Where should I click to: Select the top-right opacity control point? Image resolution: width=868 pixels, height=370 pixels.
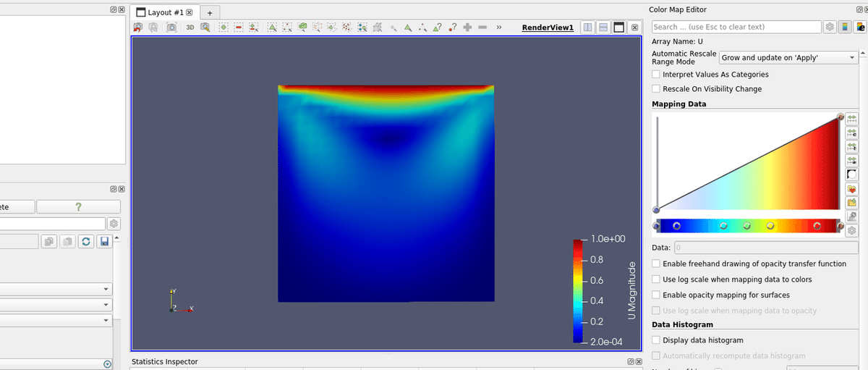[x=841, y=117]
